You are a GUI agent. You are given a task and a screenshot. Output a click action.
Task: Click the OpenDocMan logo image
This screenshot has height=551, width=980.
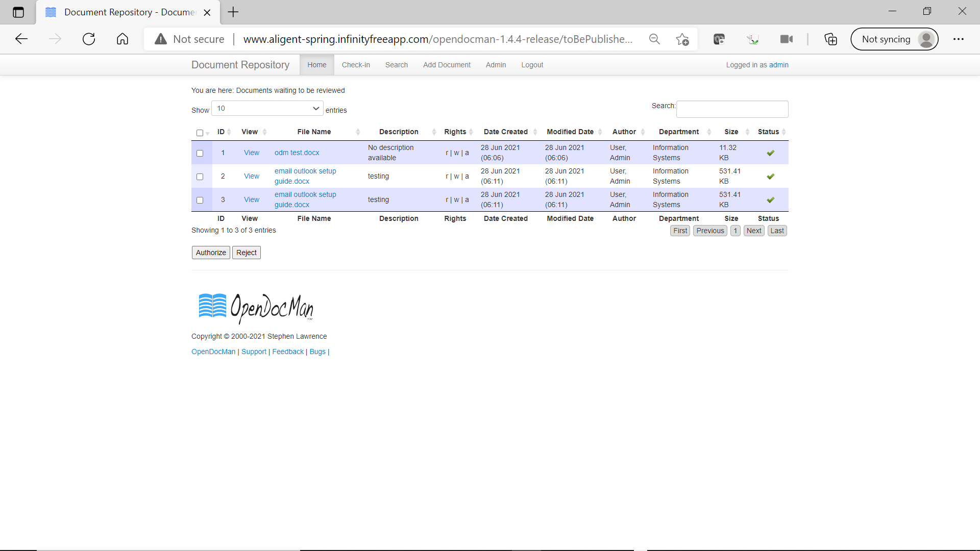tap(256, 308)
